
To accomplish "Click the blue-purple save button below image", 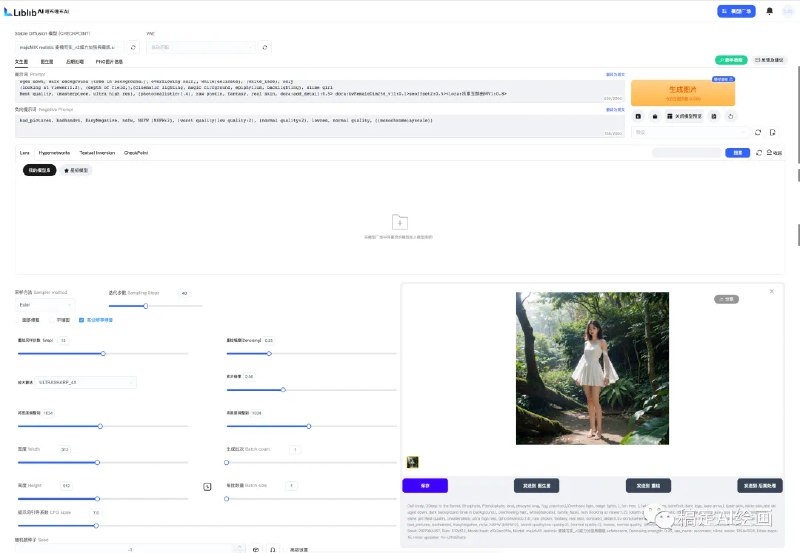I will point(425,486).
